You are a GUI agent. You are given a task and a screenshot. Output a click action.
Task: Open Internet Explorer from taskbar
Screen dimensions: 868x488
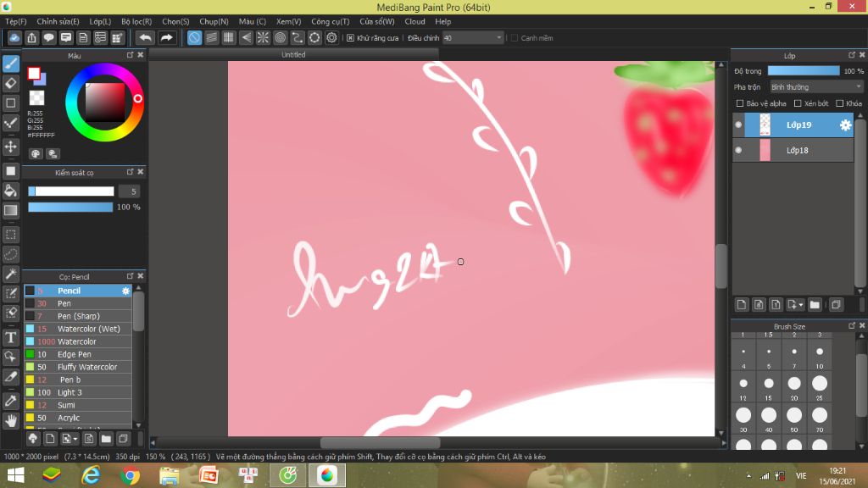91,475
